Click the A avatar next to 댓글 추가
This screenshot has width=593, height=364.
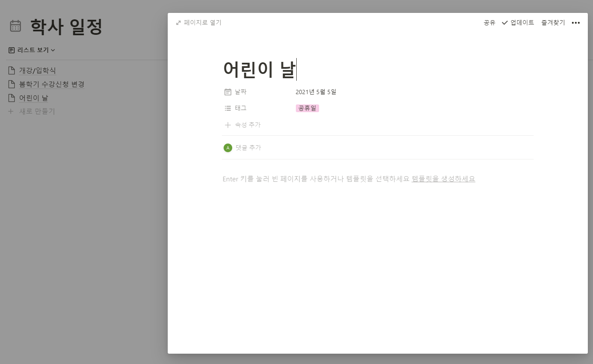(x=227, y=147)
